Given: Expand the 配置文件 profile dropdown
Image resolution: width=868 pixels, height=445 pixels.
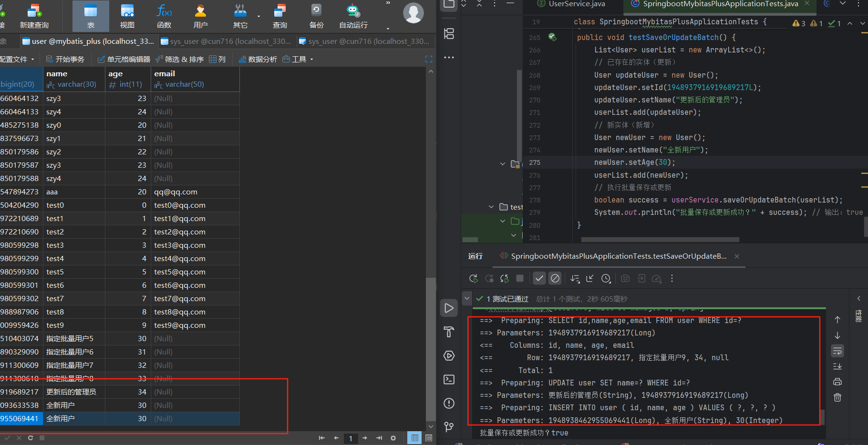Looking at the screenshot, I should pyautogui.click(x=17, y=59).
